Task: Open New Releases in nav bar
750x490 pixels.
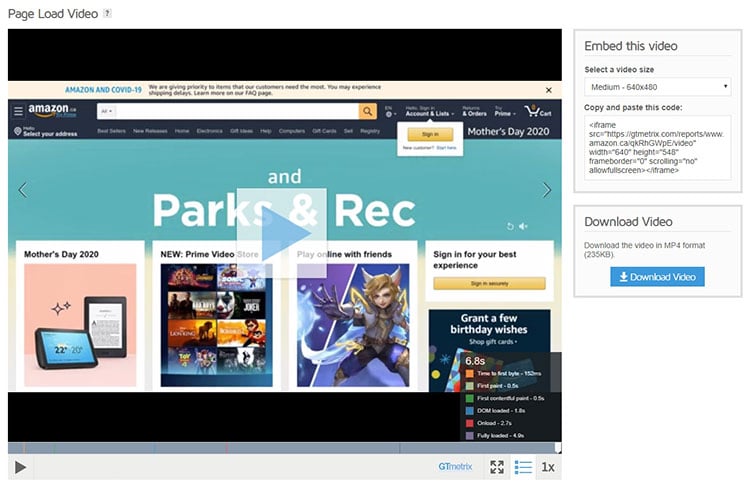Action: tap(150, 131)
